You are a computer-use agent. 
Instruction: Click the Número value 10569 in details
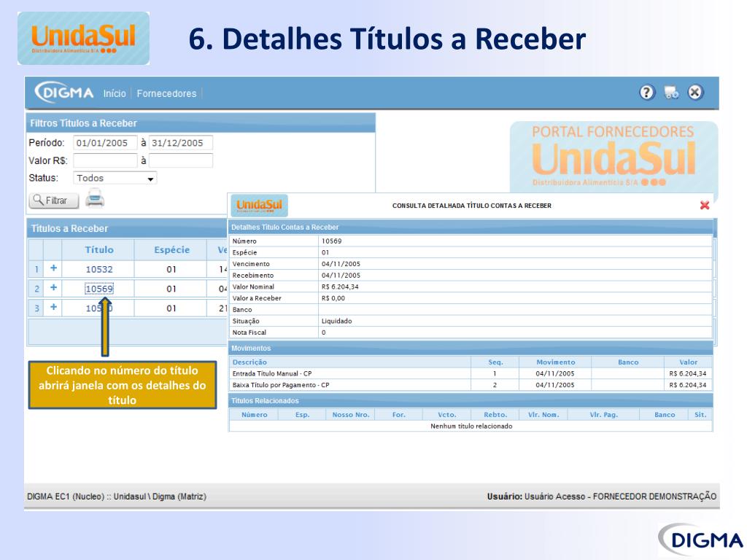[x=331, y=241]
